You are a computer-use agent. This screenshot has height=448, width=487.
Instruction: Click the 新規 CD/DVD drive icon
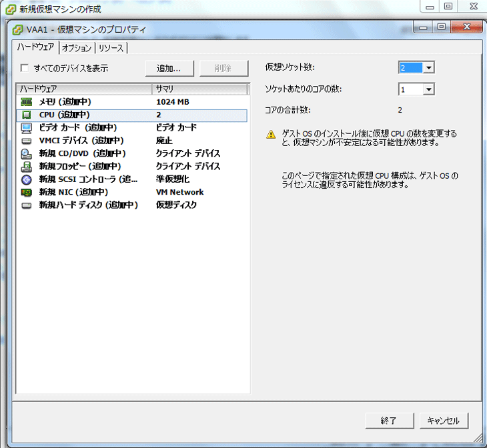pos(27,154)
